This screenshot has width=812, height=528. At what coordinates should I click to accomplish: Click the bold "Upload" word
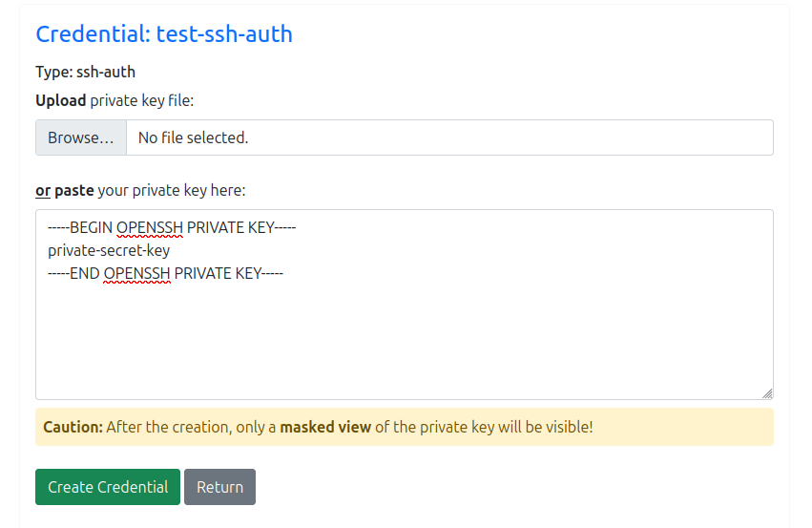[61, 100]
